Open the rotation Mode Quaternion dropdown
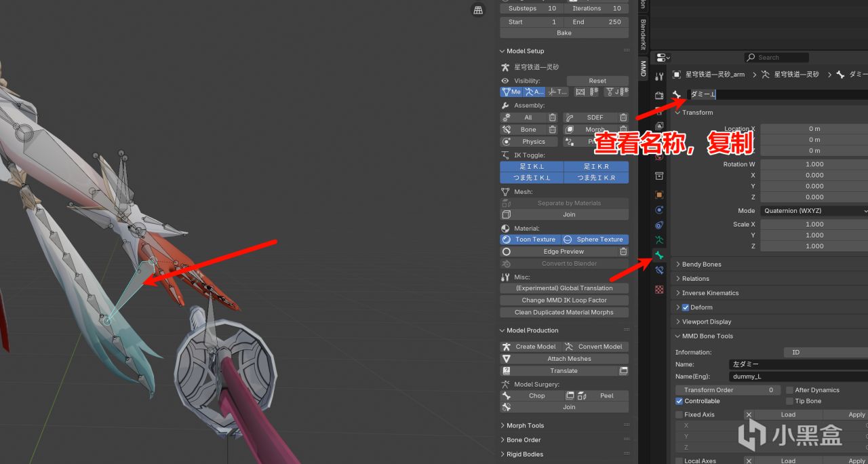The width and height of the screenshot is (868, 464). pyautogui.click(x=814, y=211)
